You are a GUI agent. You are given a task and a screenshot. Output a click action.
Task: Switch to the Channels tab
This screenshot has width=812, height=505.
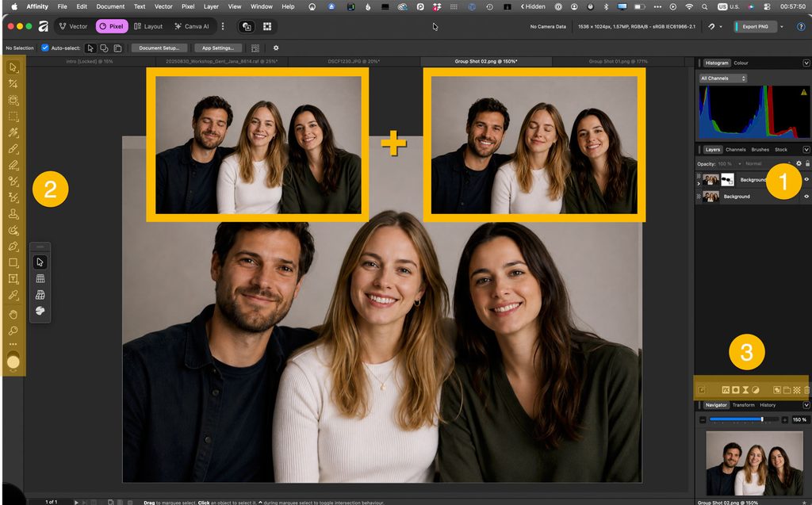click(735, 150)
